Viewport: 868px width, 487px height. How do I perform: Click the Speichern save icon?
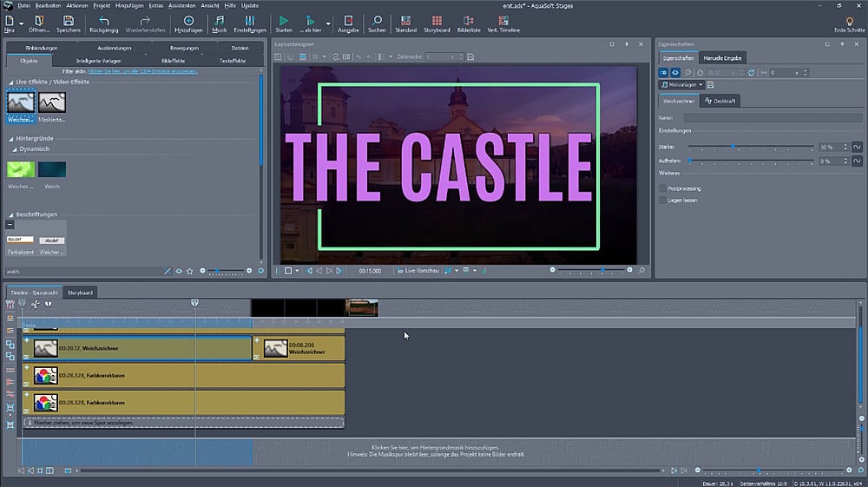click(x=68, y=21)
